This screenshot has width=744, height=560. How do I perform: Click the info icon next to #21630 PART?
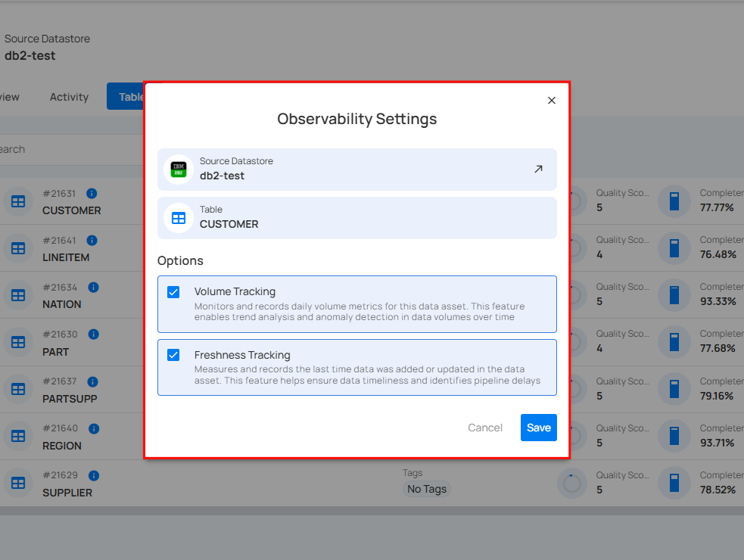pyautogui.click(x=93, y=334)
